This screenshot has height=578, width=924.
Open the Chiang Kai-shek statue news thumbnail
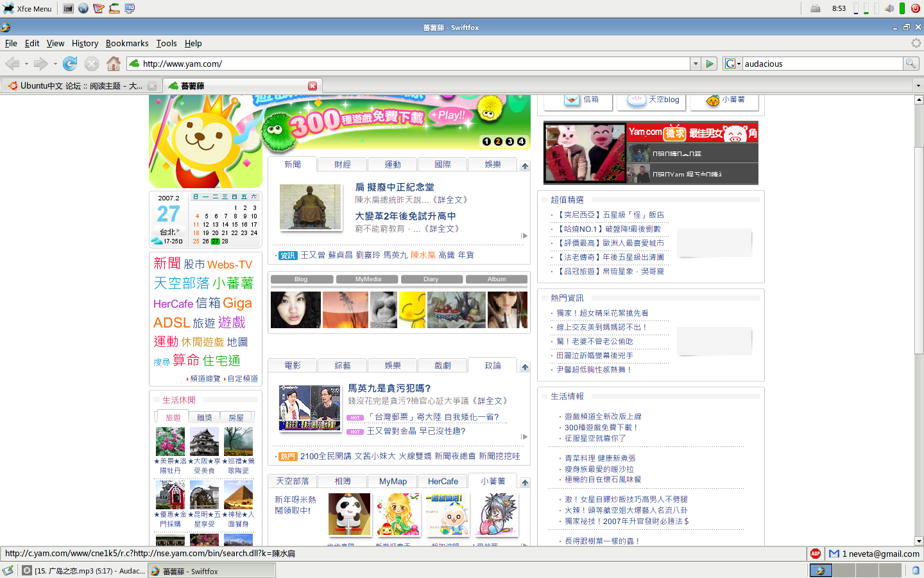[311, 207]
